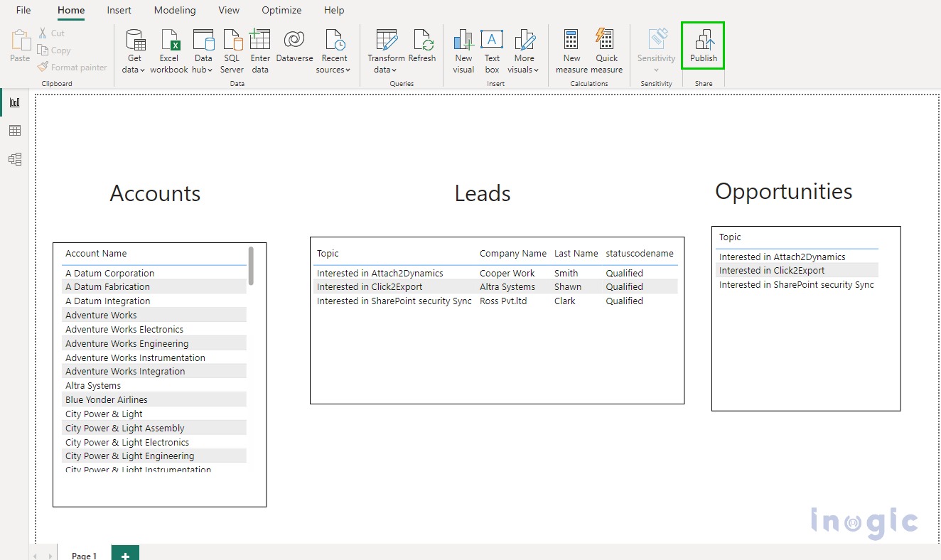
Task: Click the statuscodename column header
Action: pyautogui.click(x=640, y=254)
